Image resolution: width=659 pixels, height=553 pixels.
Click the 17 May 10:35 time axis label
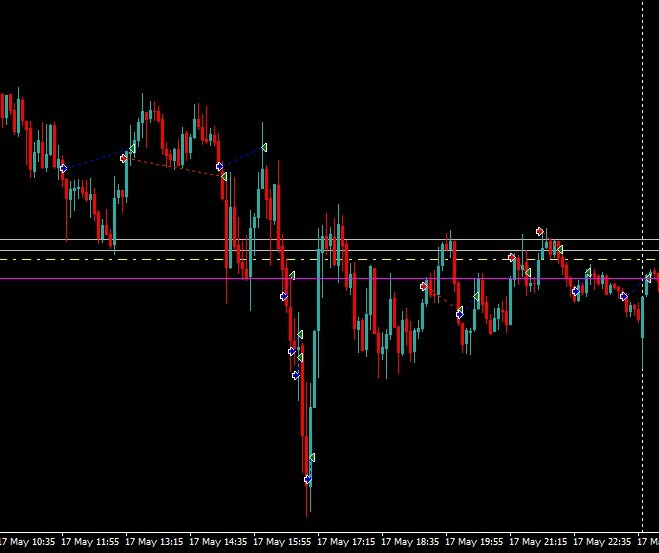[27, 542]
